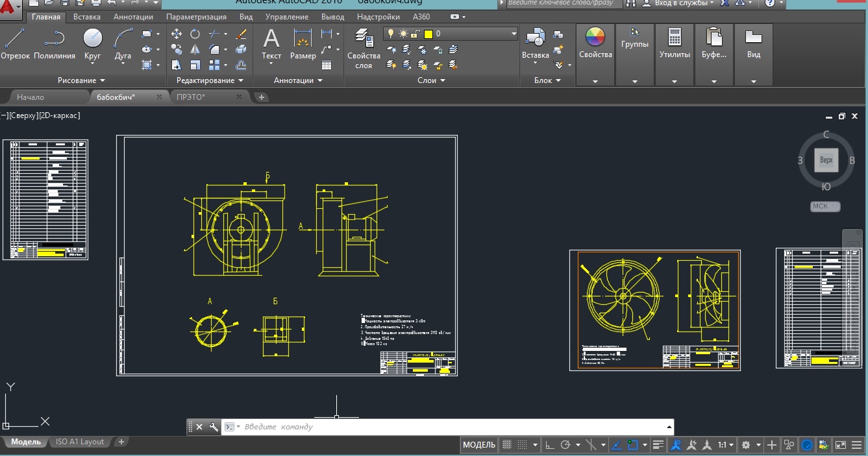Click the Верх face of ViewCube
This screenshot has height=456, width=868.
pyautogui.click(x=826, y=160)
